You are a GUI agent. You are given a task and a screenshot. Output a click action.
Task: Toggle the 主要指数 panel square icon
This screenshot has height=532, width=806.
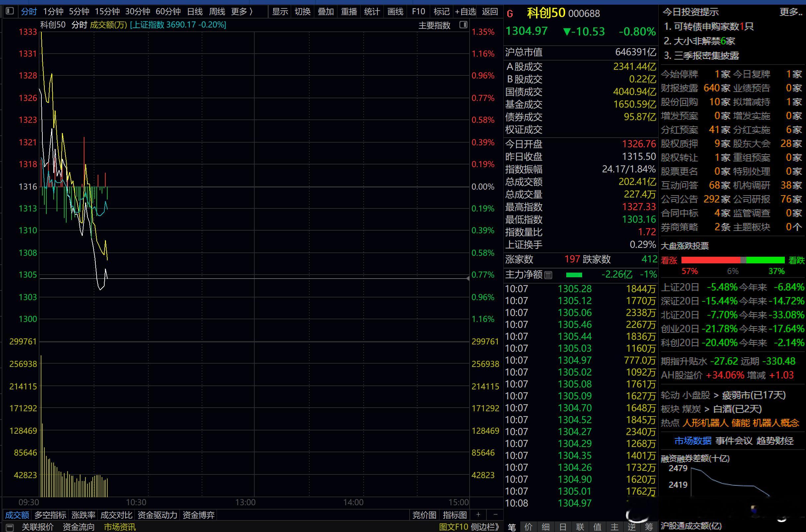tap(463, 25)
